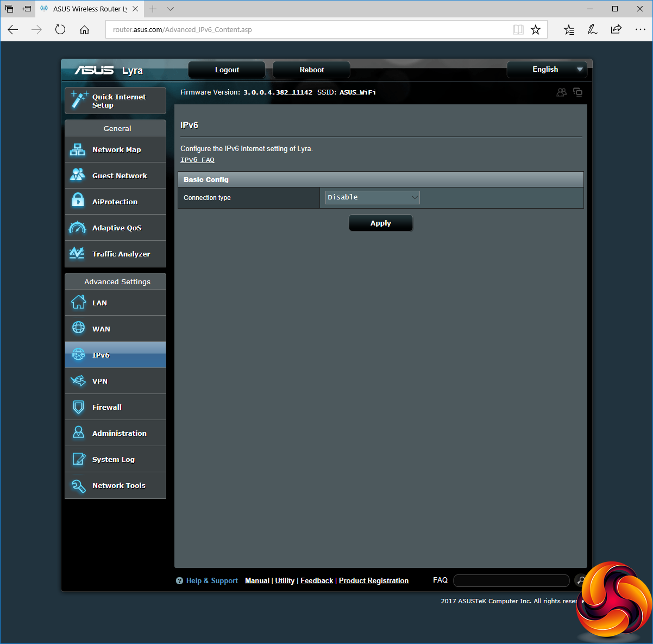Click the Network Tools wrench icon
Image resolution: width=653 pixels, height=644 pixels.
pos(78,485)
